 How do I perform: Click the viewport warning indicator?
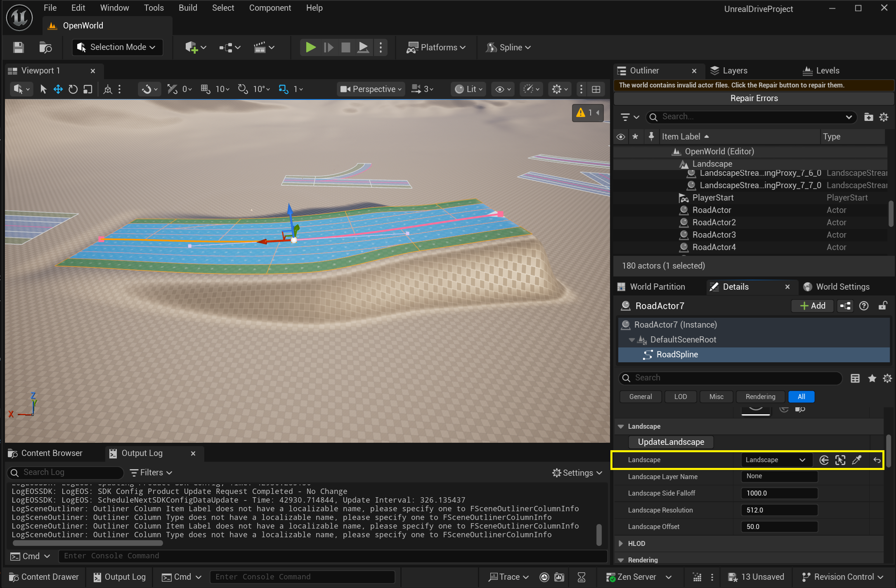tap(588, 113)
